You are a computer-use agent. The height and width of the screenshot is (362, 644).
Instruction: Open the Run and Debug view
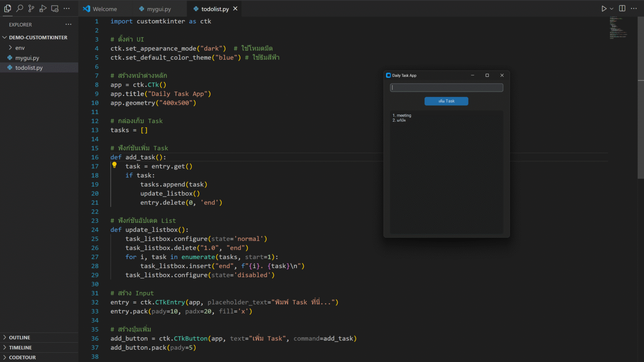(43, 8)
